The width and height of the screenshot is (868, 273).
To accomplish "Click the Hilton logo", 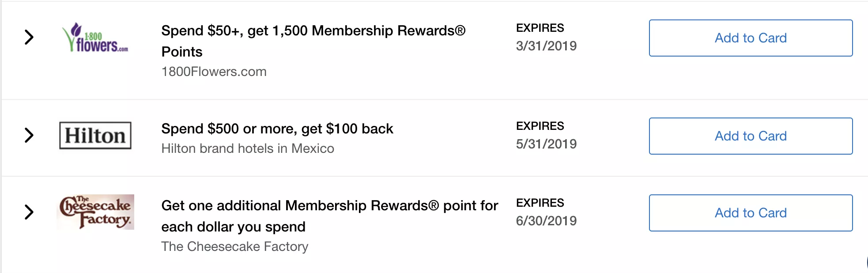I will click(x=95, y=136).
